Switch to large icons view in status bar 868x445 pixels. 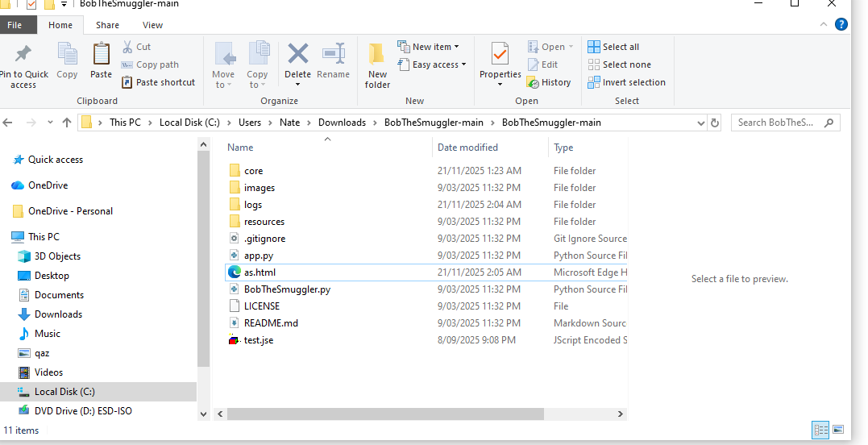click(838, 430)
